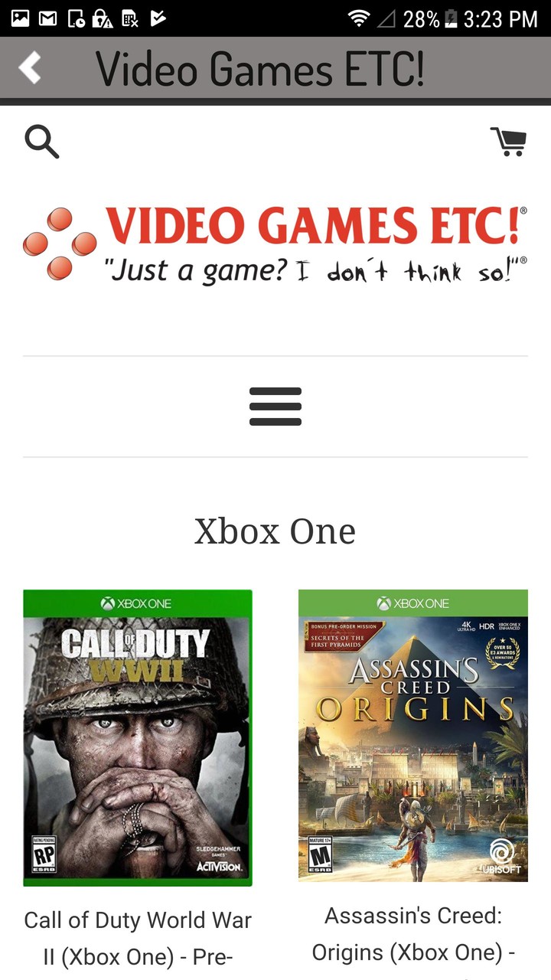Tap the lock warning notification icon
The height and width of the screenshot is (980, 551).
point(103,18)
